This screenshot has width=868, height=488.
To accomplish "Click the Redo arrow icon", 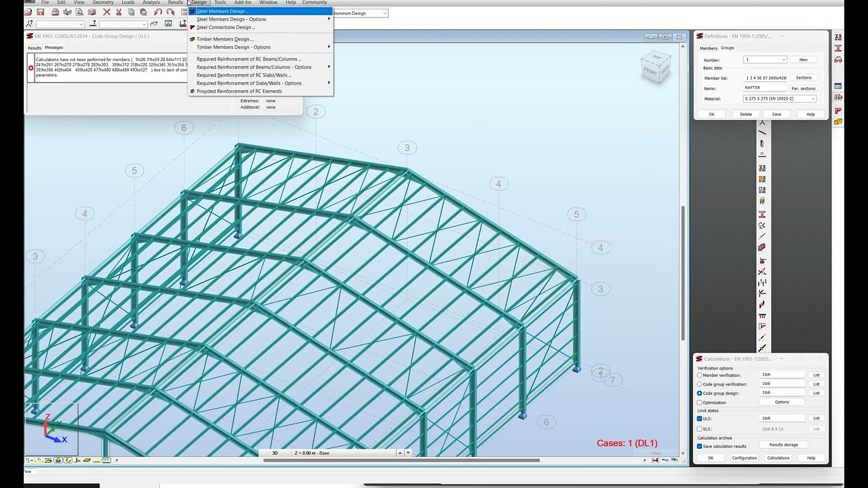I will tap(170, 12).
